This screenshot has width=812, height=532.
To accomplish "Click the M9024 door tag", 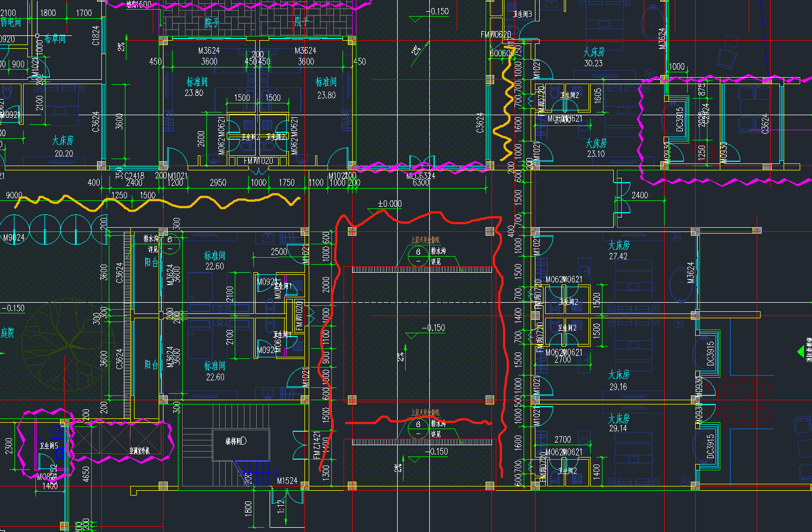I will [x=13, y=238].
